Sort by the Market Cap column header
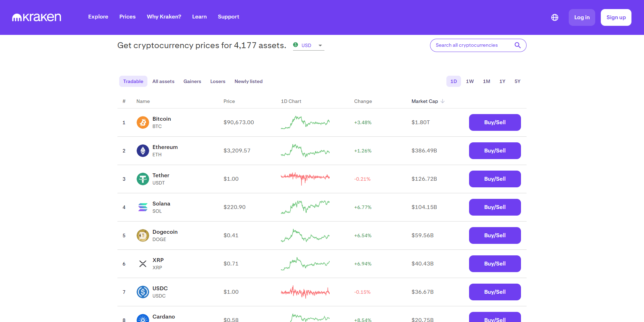 425,101
